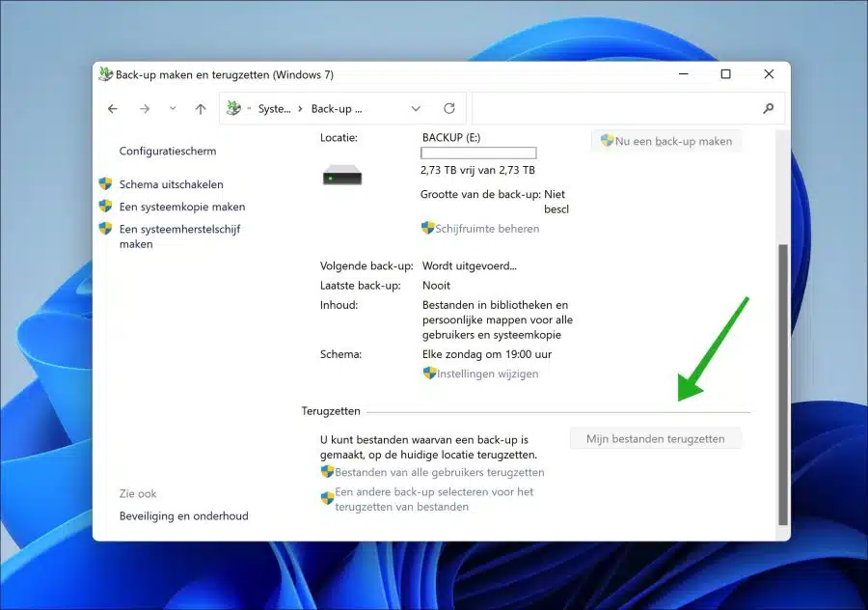Viewport: 868px width, 610px height.
Task: Open 'Een systeemkopie maken'
Action: (182, 207)
